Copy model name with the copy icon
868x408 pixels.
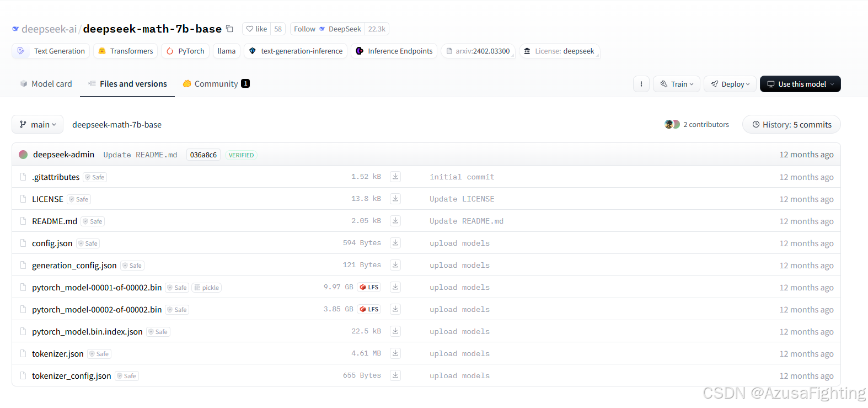click(x=229, y=29)
